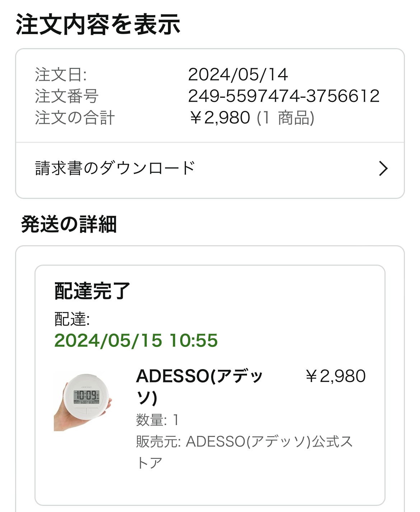Tap the ADESSO(アデッソ) product title

[200, 387]
